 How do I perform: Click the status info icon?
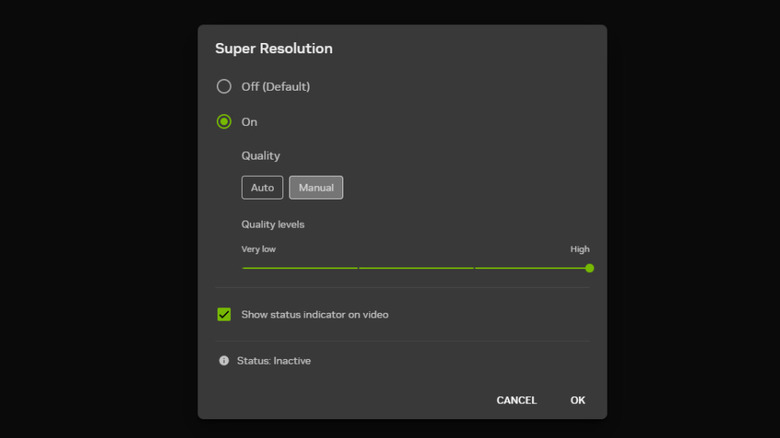click(224, 361)
